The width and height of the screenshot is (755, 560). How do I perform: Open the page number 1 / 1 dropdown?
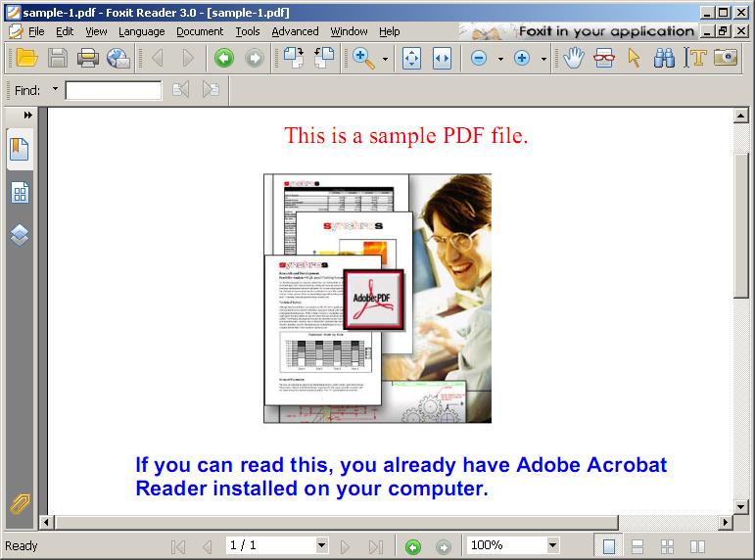tap(322, 545)
